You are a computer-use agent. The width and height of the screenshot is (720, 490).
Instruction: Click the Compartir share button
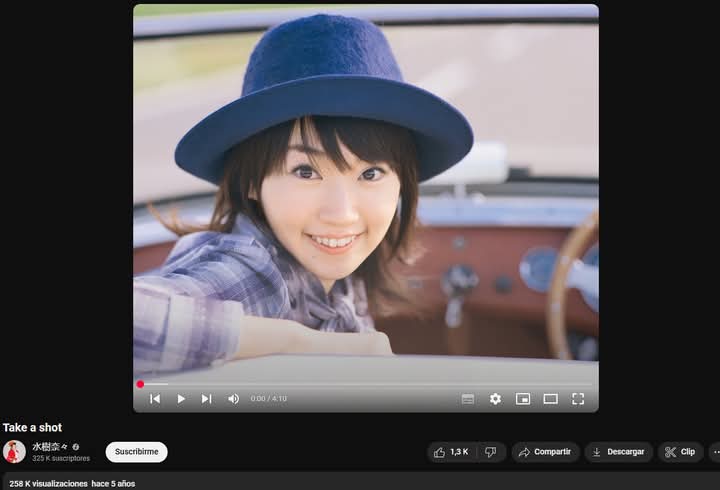click(x=546, y=452)
